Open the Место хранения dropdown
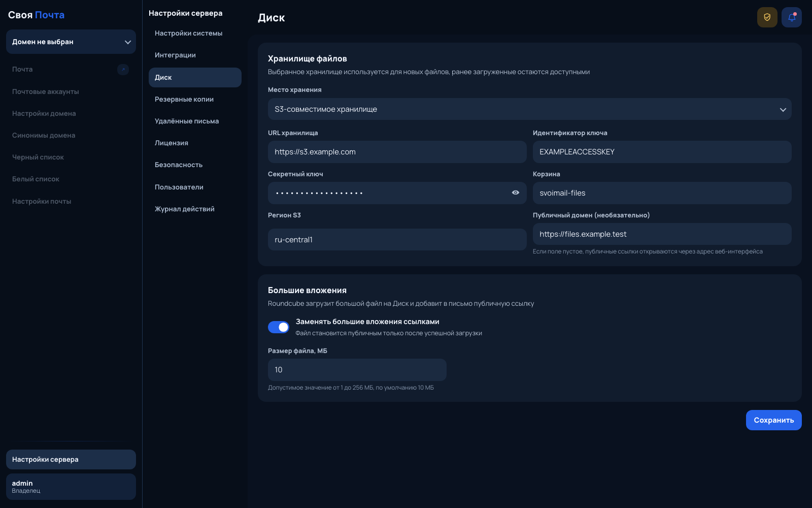Screen dimensions: 812x508 pos(529,109)
